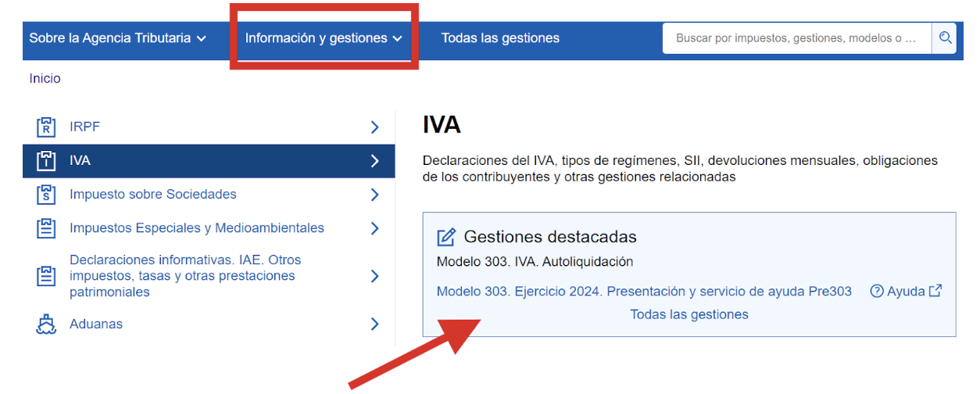Open Información y gestiones dropdown menu
This screenshot has width=980, height=394.
[324, 38]
